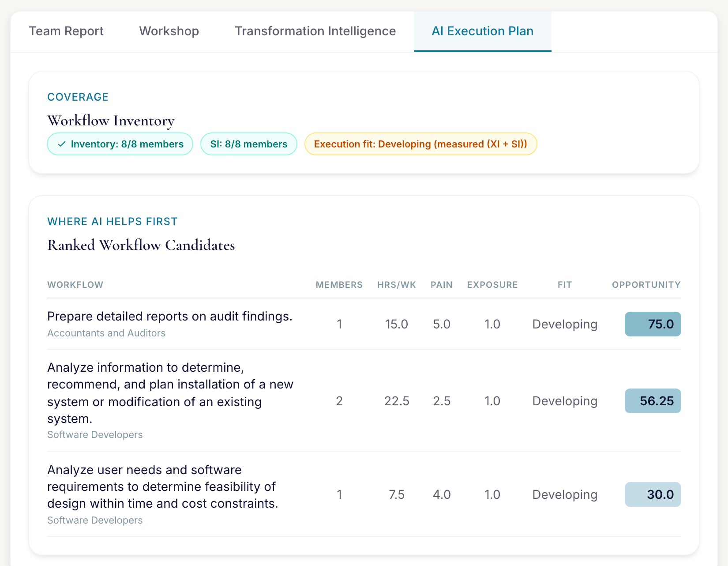Click the 7.5 hours per week value
Screen dimensions: 728x566
click(397, 494)
